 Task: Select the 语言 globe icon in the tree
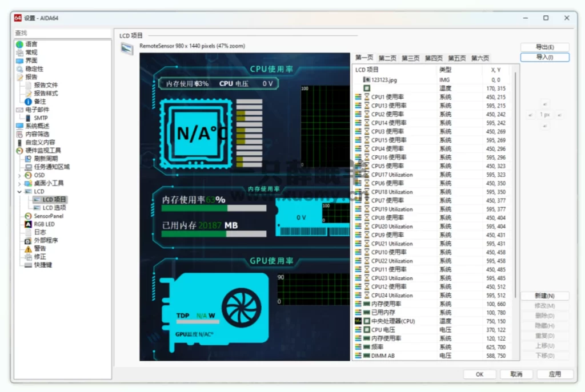[20, 45]
